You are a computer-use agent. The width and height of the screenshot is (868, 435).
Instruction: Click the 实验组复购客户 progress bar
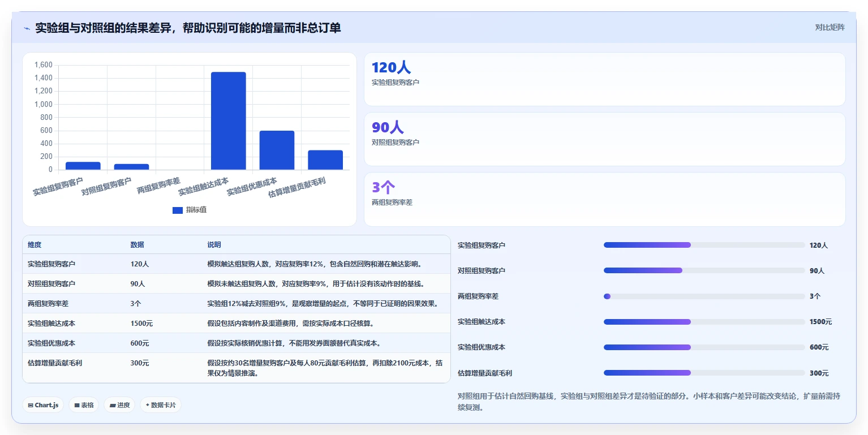point(704,245)
